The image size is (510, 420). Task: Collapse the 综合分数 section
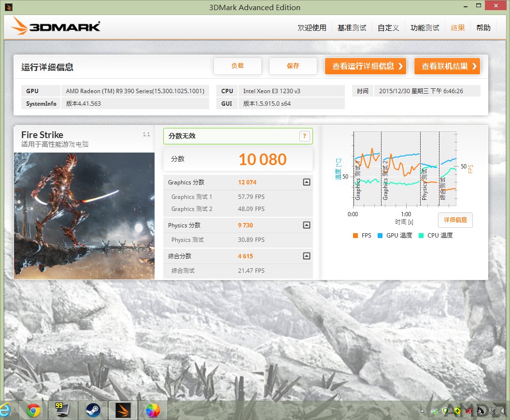tap(306, 256)
